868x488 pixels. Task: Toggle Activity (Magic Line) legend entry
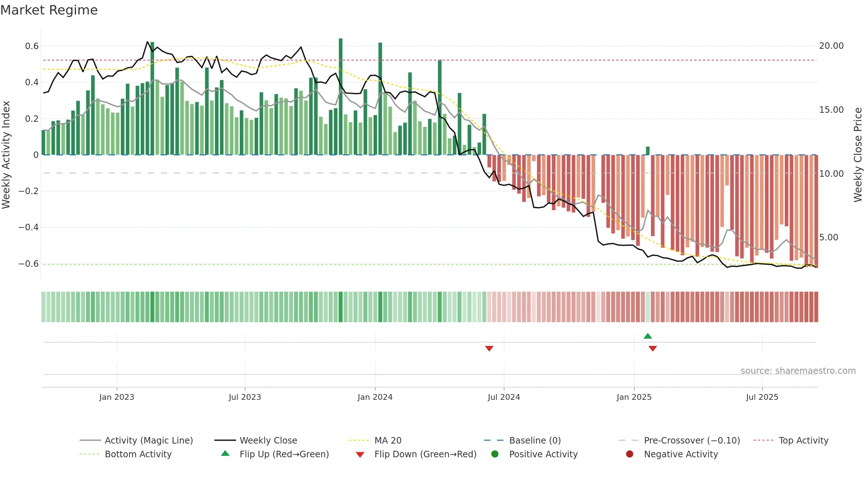click(136, 440)
